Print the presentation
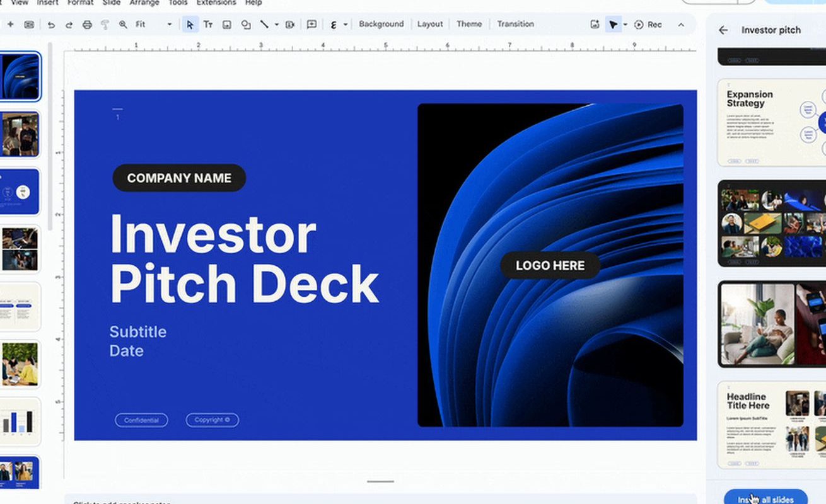This screenshot has width=826, height=504. 87,25
